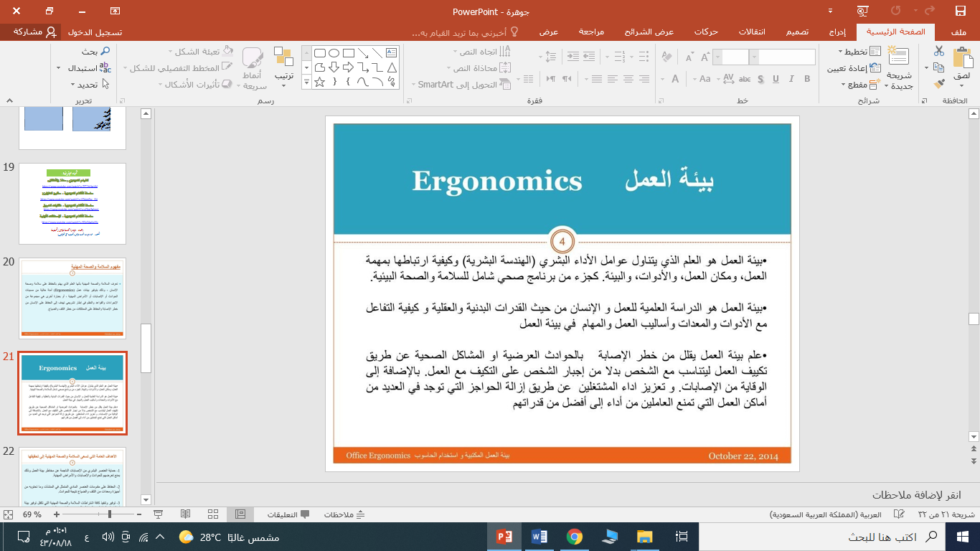
Task: Toggle Bold formatting button
Action: coord(807,79)
